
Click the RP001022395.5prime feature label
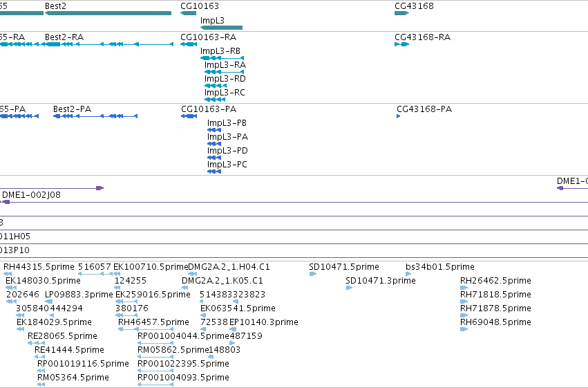click(x=183, y=364)
